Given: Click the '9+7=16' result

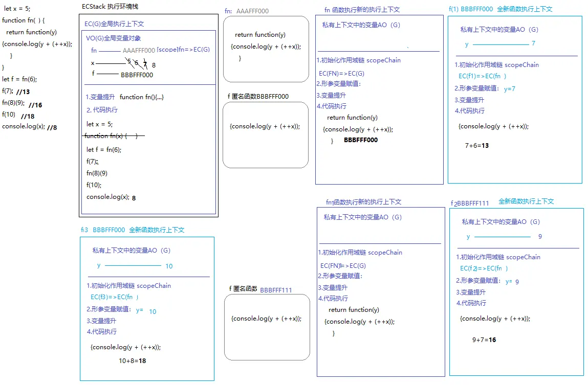Looking at the screenshot, I should pyautogui.click(x=484, y=340).
